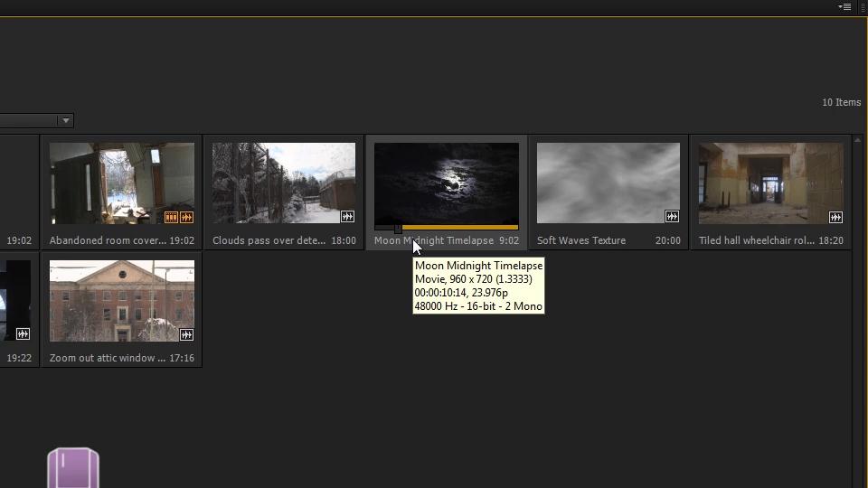Click audio badge on Zoom out attic clip
868x488 pixels.
coord(186,334)
